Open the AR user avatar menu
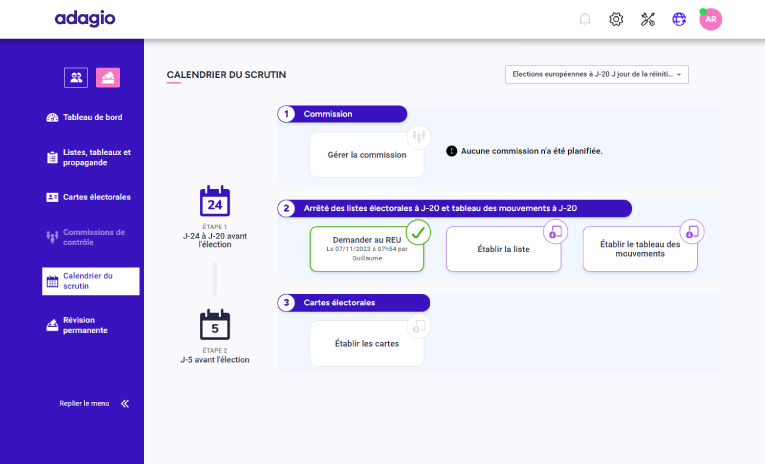This screenshot has width=765, height=464. (710, 20)
